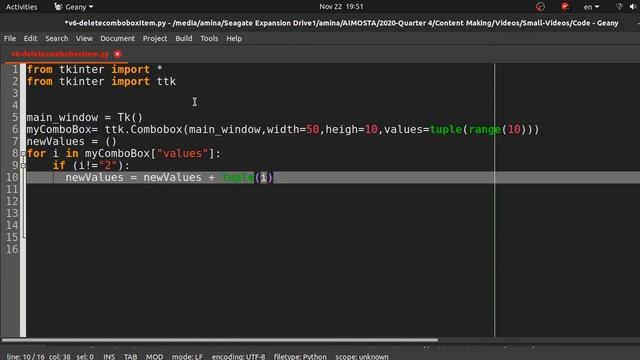640x360 pixels.
Task: Click the word 'range' on line 6
Action: (484, 130)
